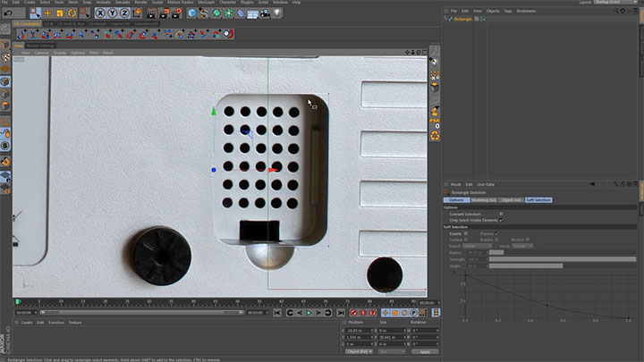Viewport: 644px width, 362px height.
Task: Open the Edit Render Settings icon
Action: [x=176, y=13]
